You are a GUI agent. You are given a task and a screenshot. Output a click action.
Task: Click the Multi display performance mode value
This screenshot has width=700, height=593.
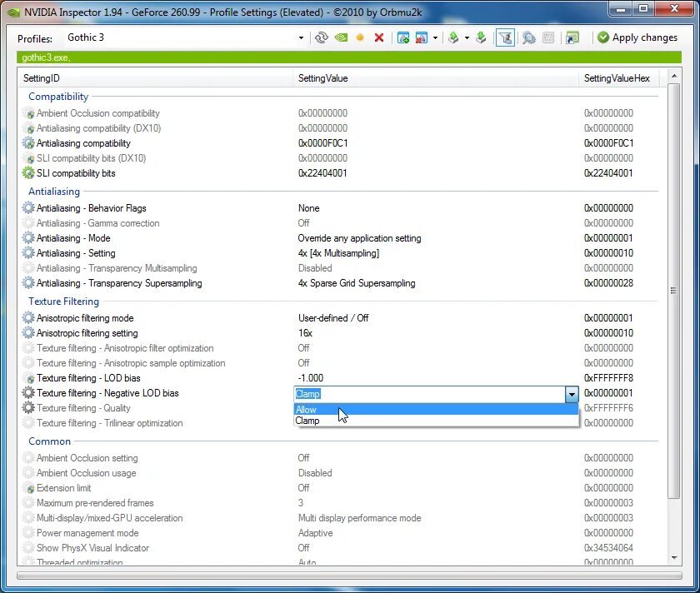click(x=359, y=518)
